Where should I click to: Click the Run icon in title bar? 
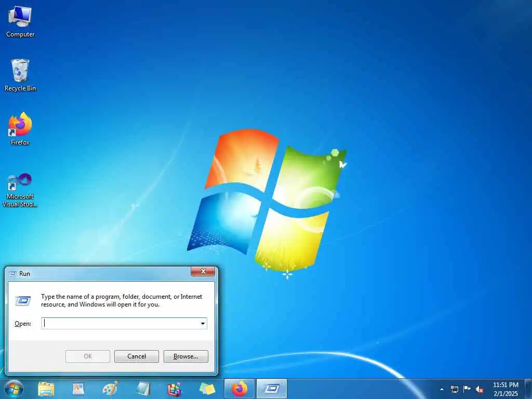pyautogui.click(x=13, y=273)
